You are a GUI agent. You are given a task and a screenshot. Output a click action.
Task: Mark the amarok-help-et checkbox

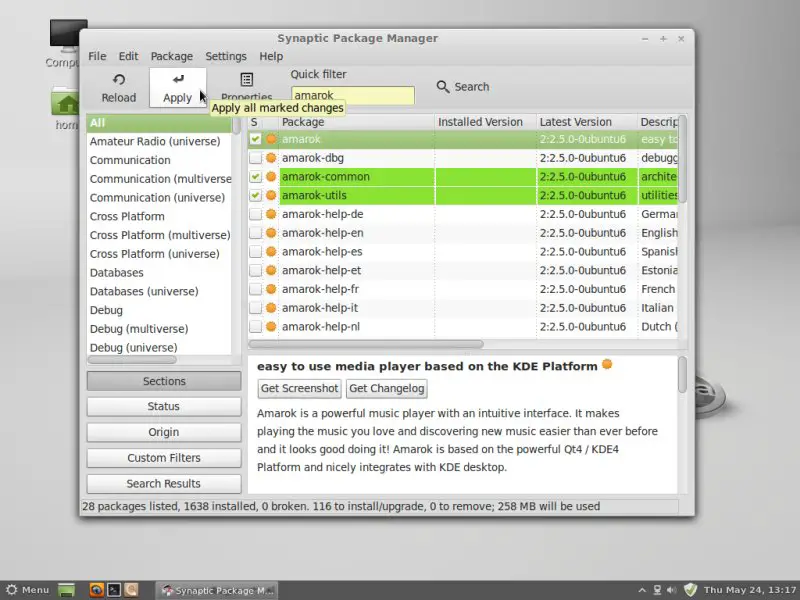click(x=255, y=270)
